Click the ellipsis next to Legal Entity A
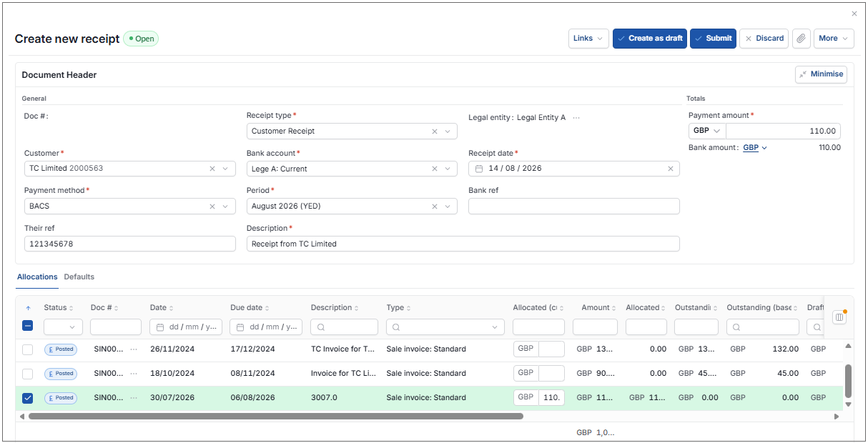The image size is (868, 443). click(576, 118)
